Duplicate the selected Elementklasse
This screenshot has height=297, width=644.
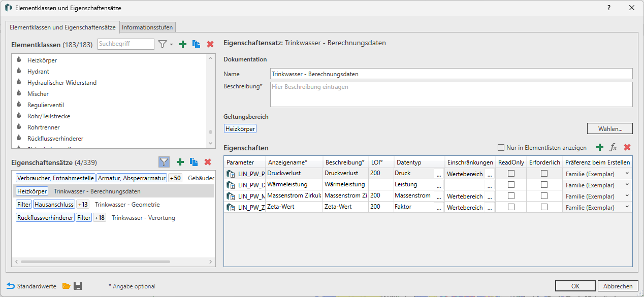[197, 44]
